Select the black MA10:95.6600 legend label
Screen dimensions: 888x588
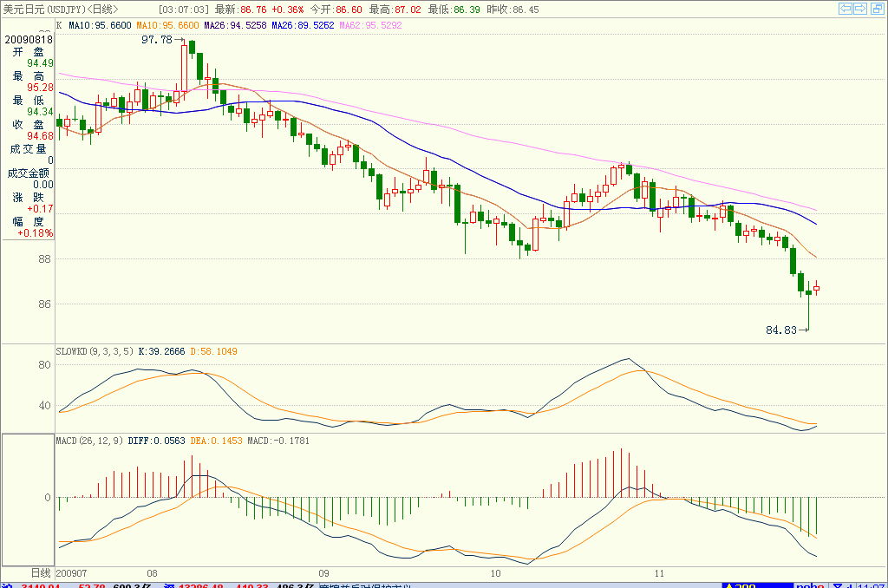100,25
